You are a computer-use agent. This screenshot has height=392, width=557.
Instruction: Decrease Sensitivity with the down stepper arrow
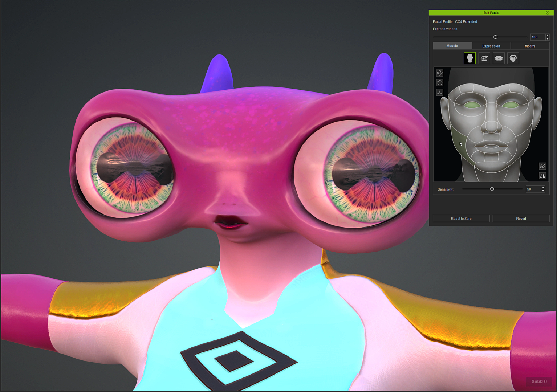coord(543,191)
